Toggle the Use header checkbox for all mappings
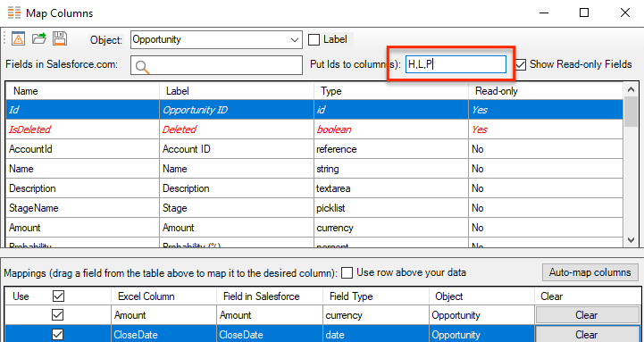The width and height of the screenshot is (644, 342). 58,296
